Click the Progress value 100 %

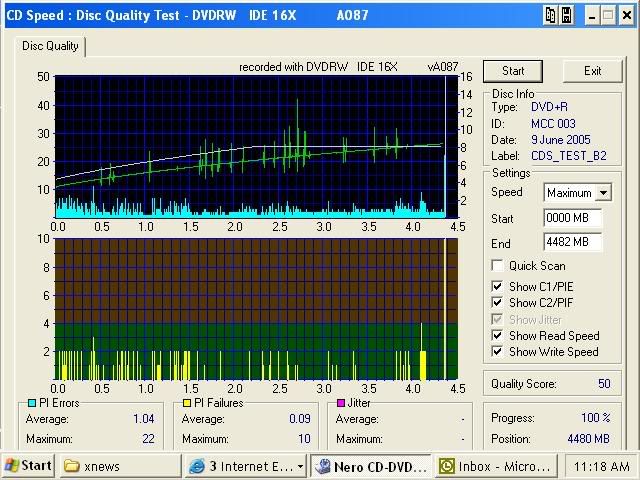[x=596, y=418]
